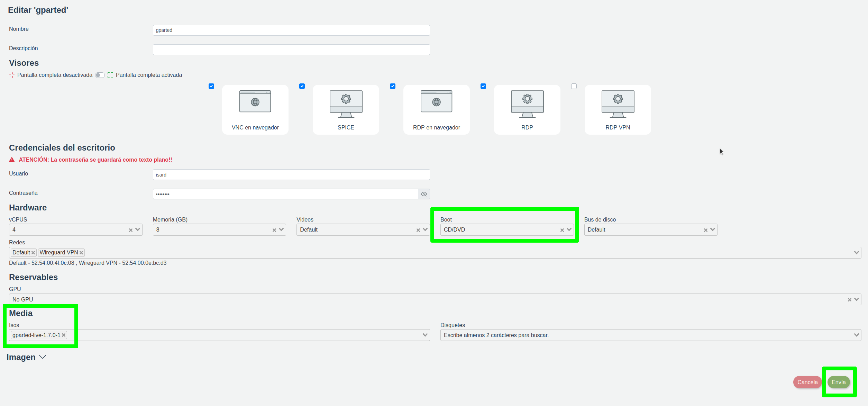Open the Memoria (GB) dropdown
868x406 pixels.
[x=281, y=229]
